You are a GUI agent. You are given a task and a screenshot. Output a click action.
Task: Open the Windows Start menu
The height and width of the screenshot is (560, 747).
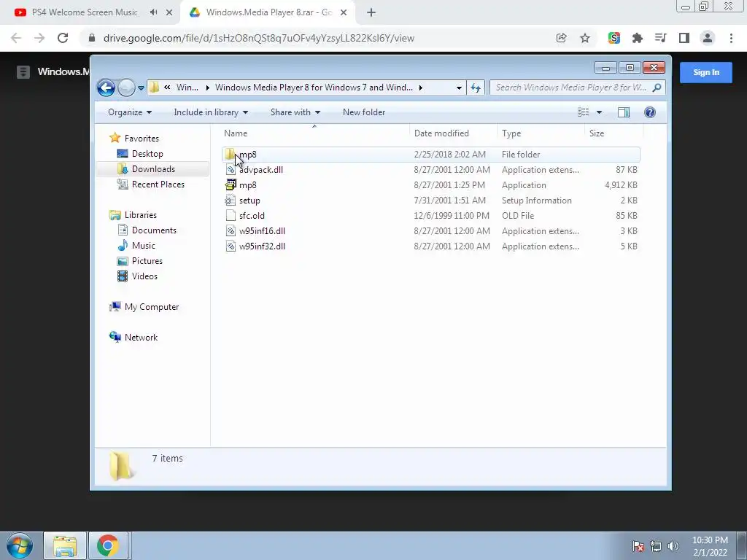coord(19,545)
